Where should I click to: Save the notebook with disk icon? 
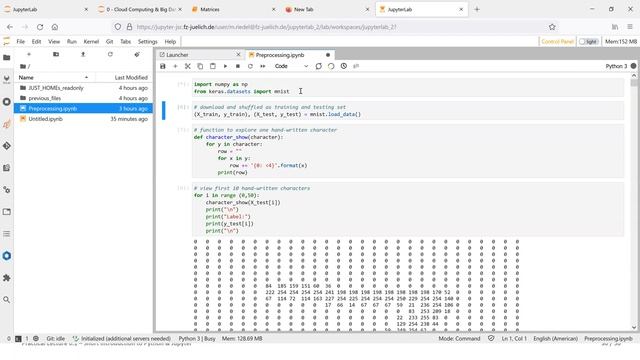point(163,66)
